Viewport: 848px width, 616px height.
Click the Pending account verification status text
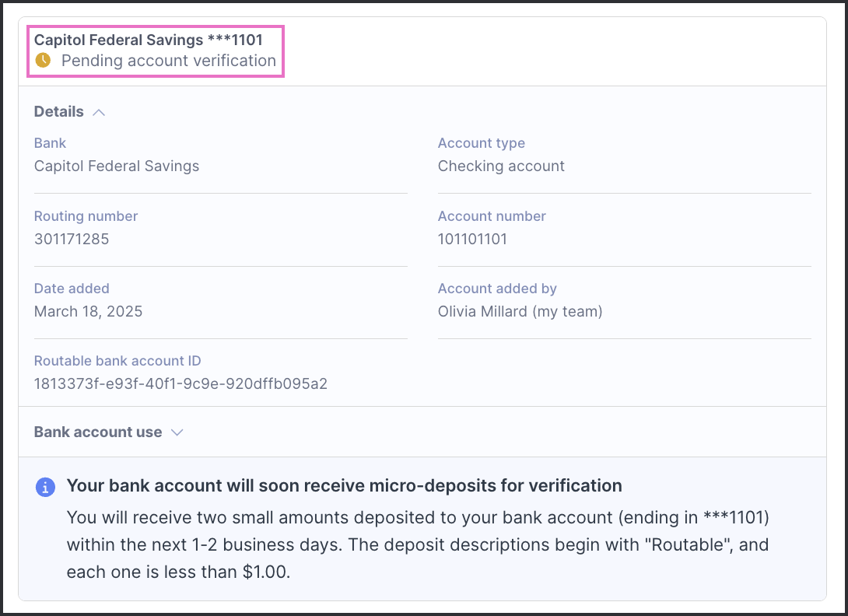click(x=169, y=61)
